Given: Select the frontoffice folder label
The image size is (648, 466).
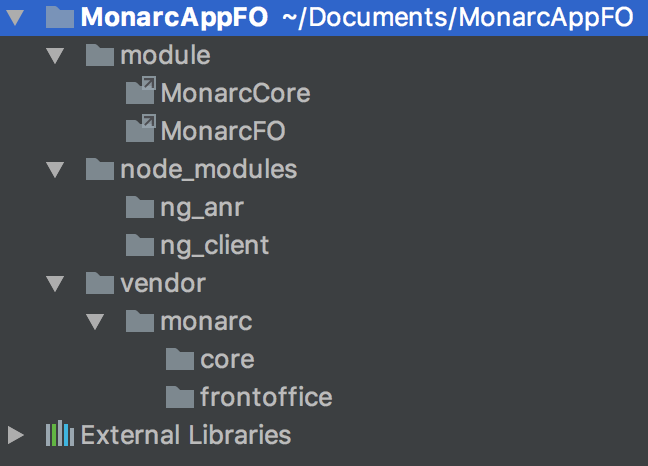Looking at the screenshot, I should [x=266, y=397].
